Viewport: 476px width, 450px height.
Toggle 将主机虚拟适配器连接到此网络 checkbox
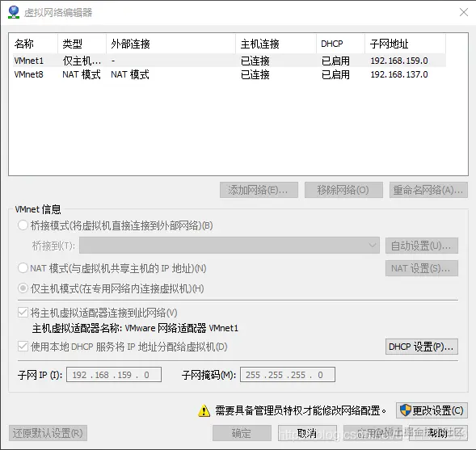point(23,313)
